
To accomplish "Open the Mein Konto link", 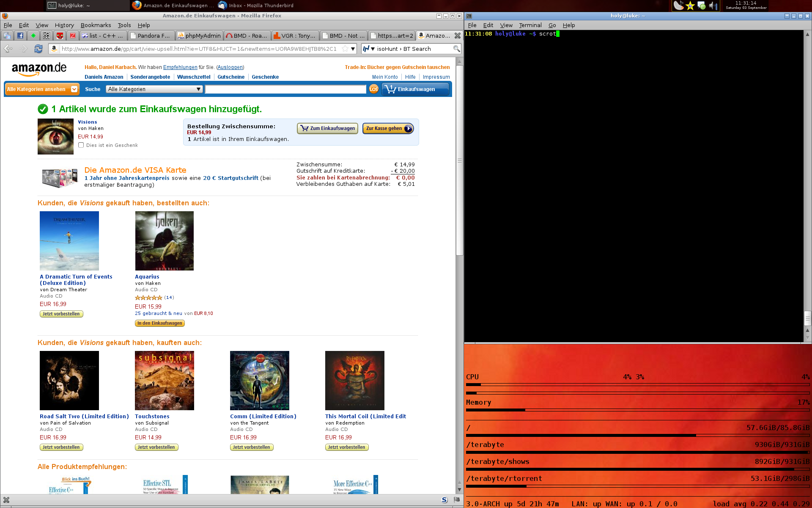I will [x=385, y=77].
